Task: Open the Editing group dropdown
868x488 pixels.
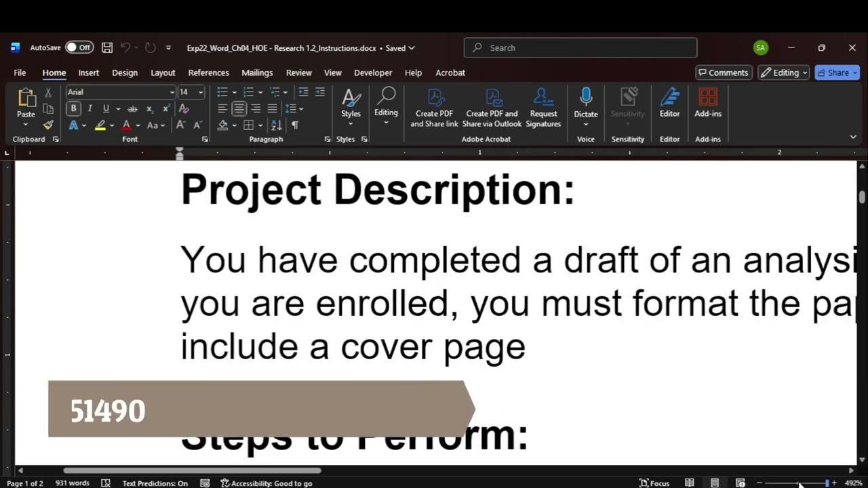Action: pos(386,106)
